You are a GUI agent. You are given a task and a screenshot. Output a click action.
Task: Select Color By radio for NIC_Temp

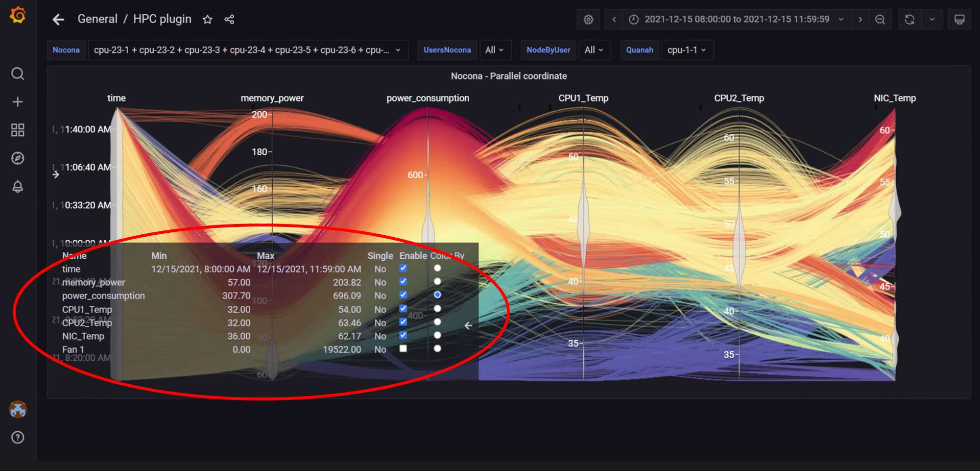pyautogui.click(x=437, y=335)
